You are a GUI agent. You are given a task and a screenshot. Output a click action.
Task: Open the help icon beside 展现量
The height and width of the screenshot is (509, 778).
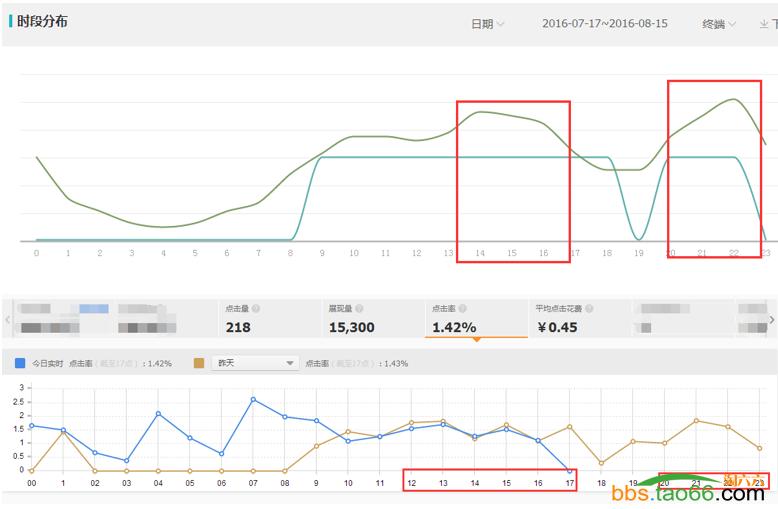(x=359, y=309)
